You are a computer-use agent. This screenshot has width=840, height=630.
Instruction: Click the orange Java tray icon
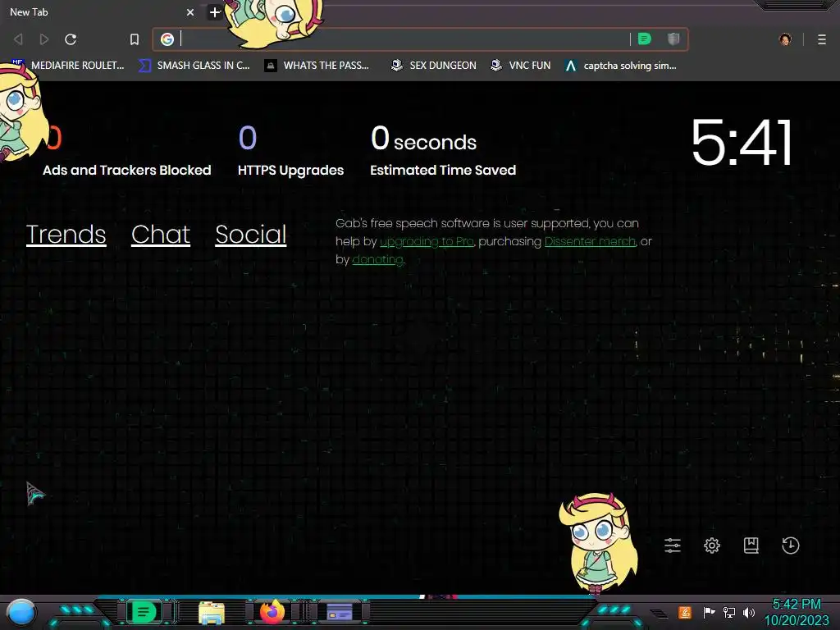click(685, 612)
